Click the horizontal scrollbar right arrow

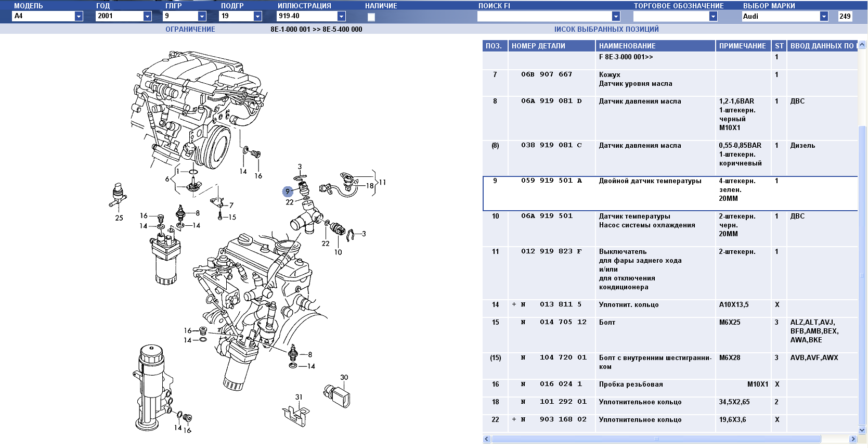pos(853,439)
